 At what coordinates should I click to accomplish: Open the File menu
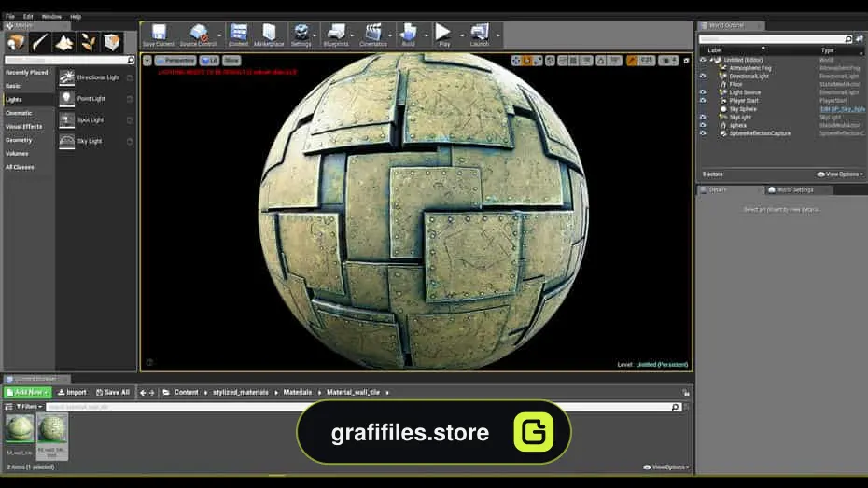10,17
